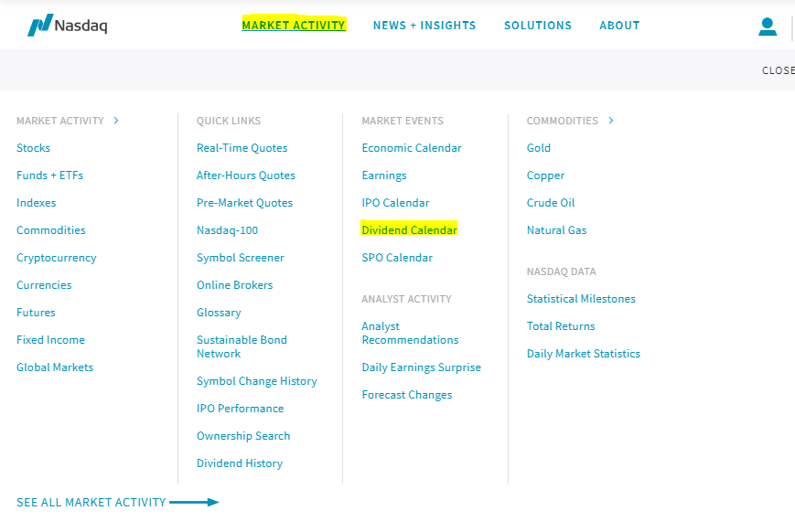
Task: Open the Economic Calendar
Action: (x=412, y=148)
